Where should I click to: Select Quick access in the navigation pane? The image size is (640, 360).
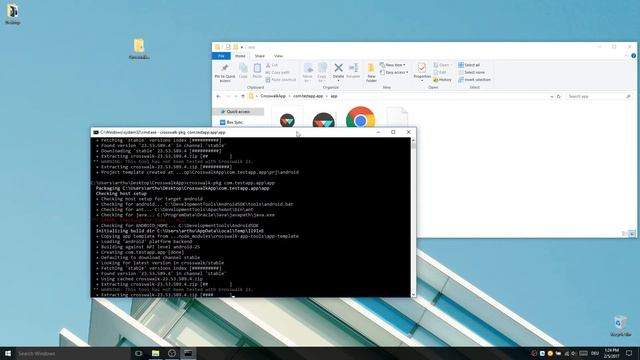pos(238,111)
